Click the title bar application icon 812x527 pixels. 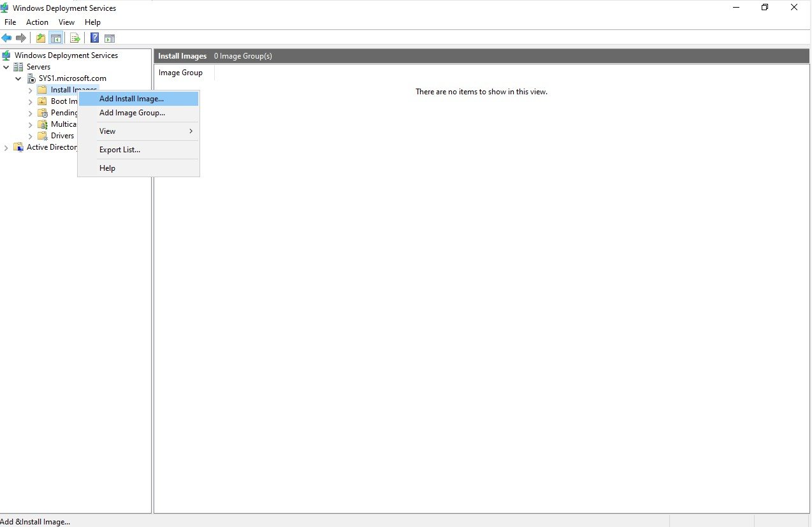coord(5,8)
